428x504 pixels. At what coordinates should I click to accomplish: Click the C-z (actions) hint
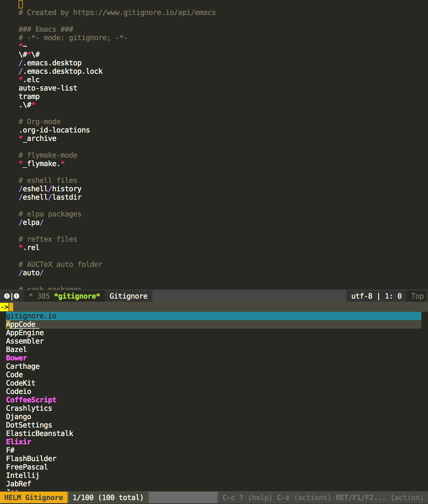click(x=304, y=498)
